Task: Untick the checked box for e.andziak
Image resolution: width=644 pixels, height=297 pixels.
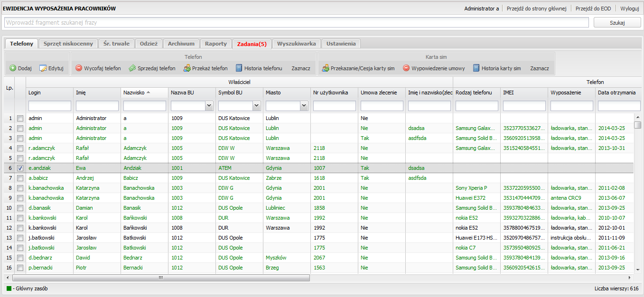Action: pos(20,168)
